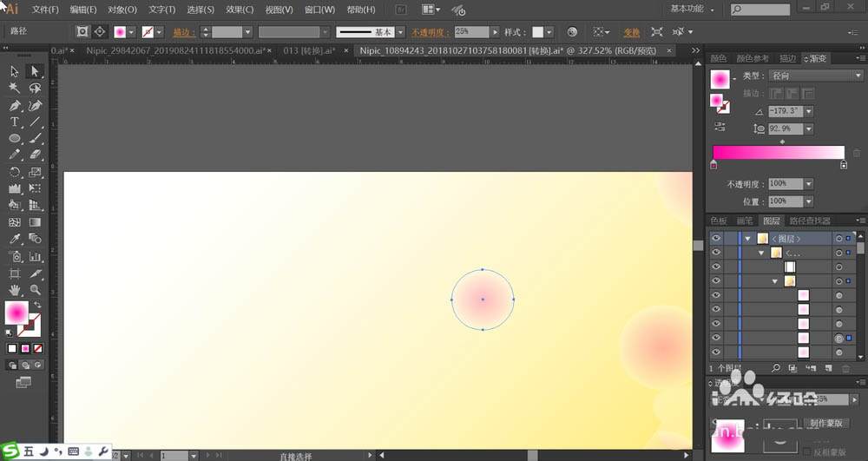This screenshot has width=868, height=461.
Task: Select the Rotate tool
Action: point(15,172)
